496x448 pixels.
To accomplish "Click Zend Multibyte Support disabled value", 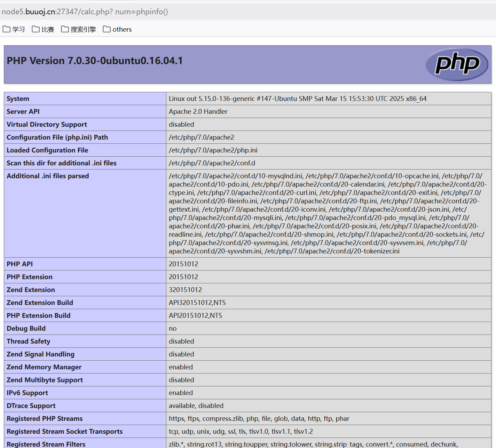I will (181, 380).
